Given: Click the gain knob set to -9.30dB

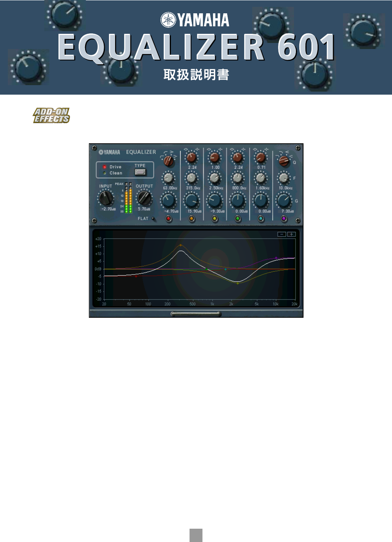Looking at the screenshot, I should click(x=215, y=200).
